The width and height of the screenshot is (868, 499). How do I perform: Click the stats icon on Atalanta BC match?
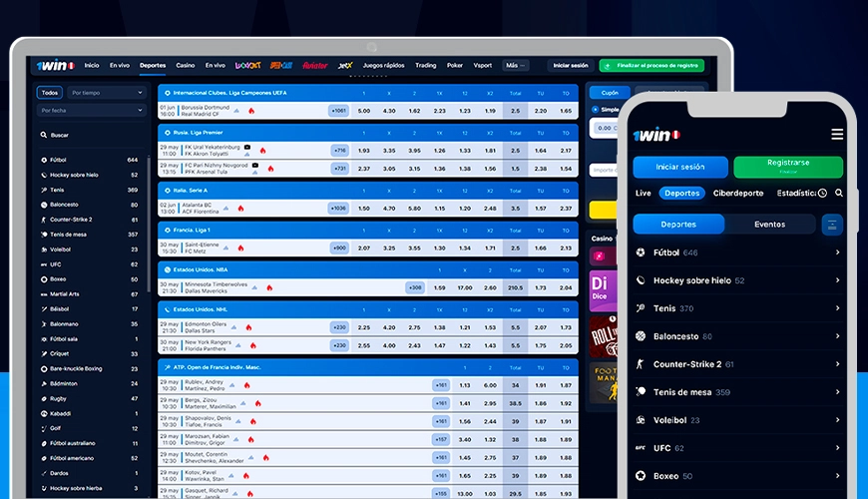225,209
